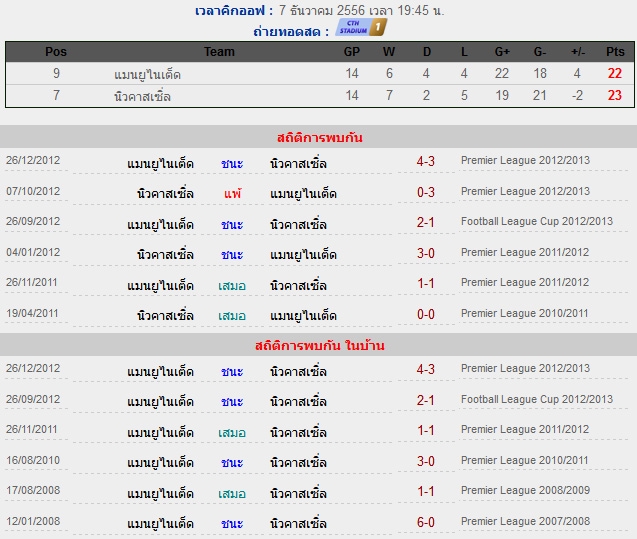Click the '1-1' score on 17/08/2008 row
The height and width of the screenshot is (539, 637).
pyautogui.click(x=426, y=491)
